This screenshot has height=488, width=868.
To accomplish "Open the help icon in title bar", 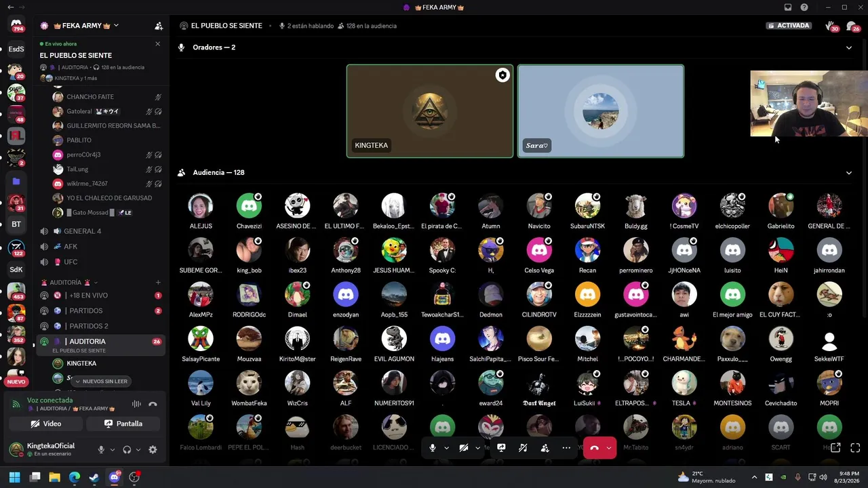I will [804, 7].
